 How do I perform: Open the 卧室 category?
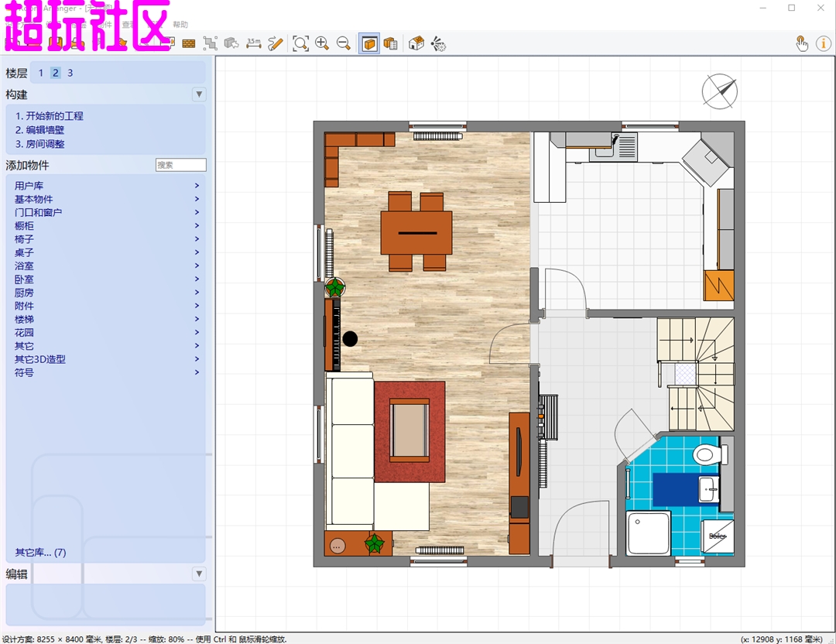coord(24,279)
